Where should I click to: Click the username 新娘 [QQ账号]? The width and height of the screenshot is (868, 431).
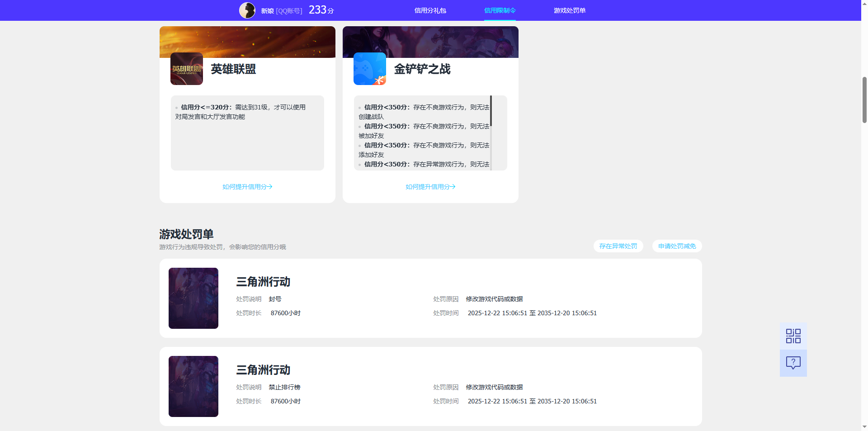coord(282,11)
